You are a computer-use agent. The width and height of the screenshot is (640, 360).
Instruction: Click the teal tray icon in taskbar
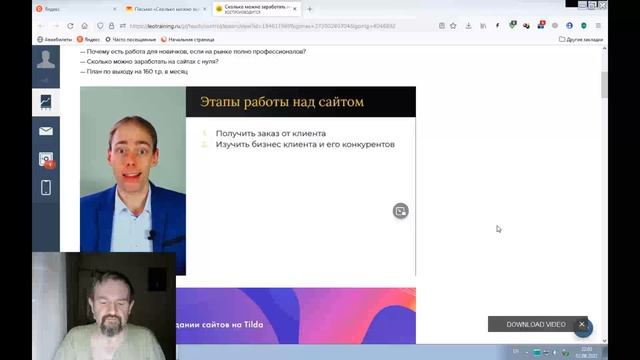pos(537,352)
